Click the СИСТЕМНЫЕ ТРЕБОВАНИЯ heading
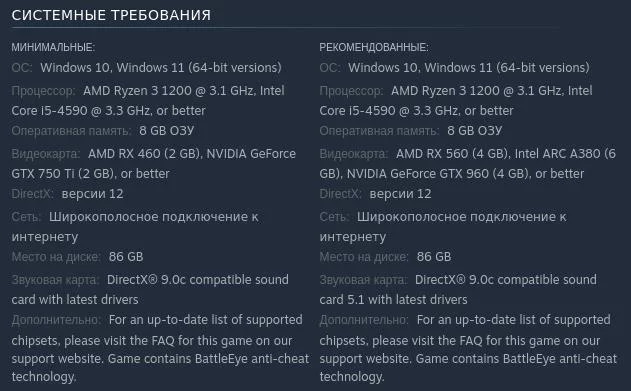The image size is (631, 391). pos(111,15)
